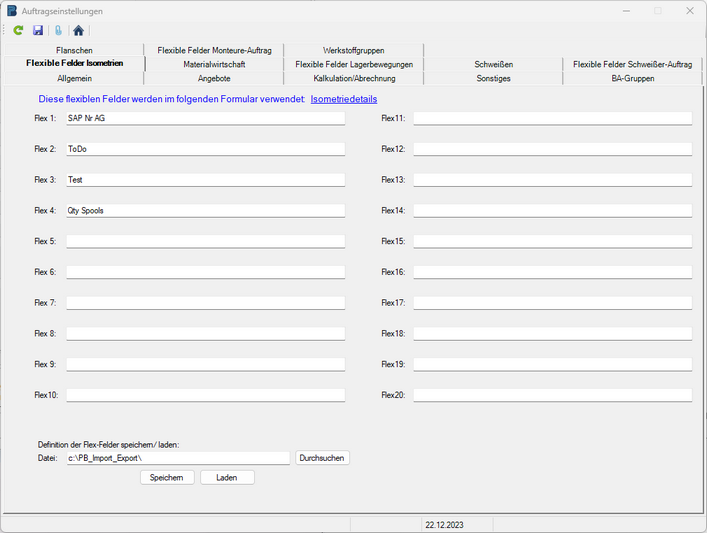
Task: Open the BA-Gruppen tab
Action: (x=632, y=78)
